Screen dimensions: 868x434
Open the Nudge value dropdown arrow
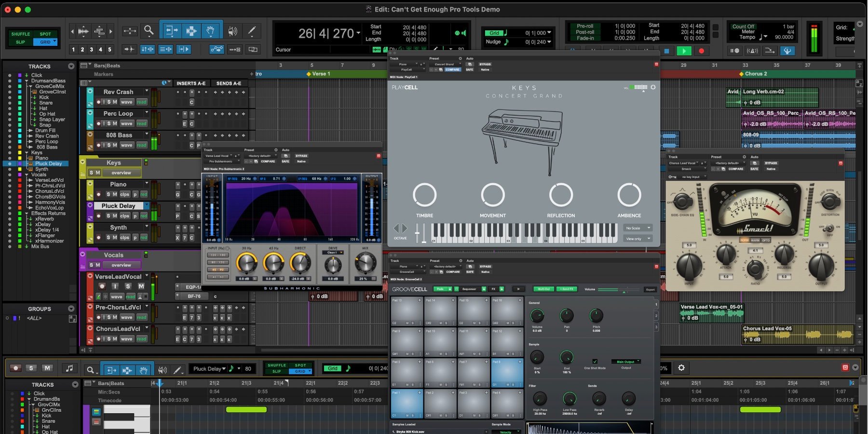coord(549,42)
